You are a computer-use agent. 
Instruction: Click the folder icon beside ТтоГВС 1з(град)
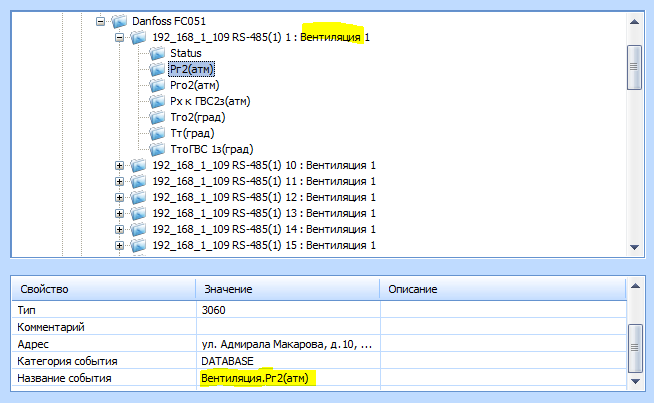pyautogui.click(x=156, y=149)
